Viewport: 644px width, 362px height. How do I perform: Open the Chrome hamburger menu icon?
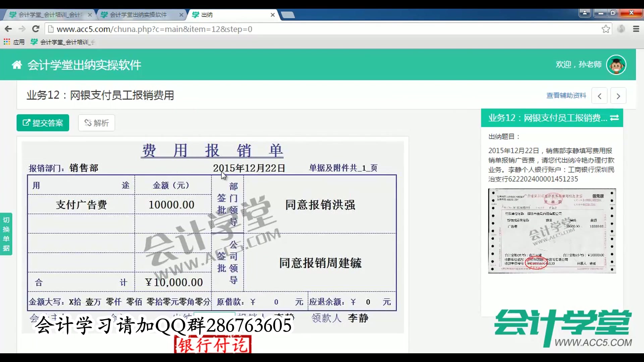click(x=636, y=29)
